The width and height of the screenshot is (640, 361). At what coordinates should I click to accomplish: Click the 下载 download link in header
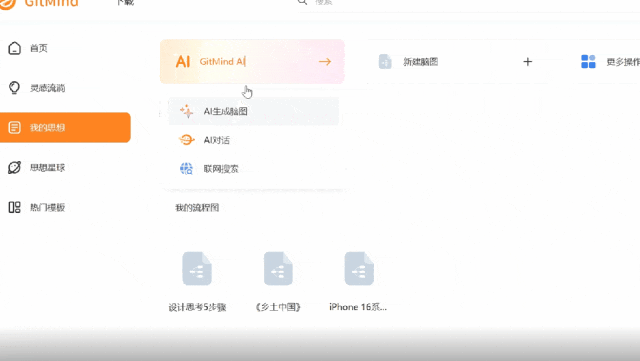point(125,2)
